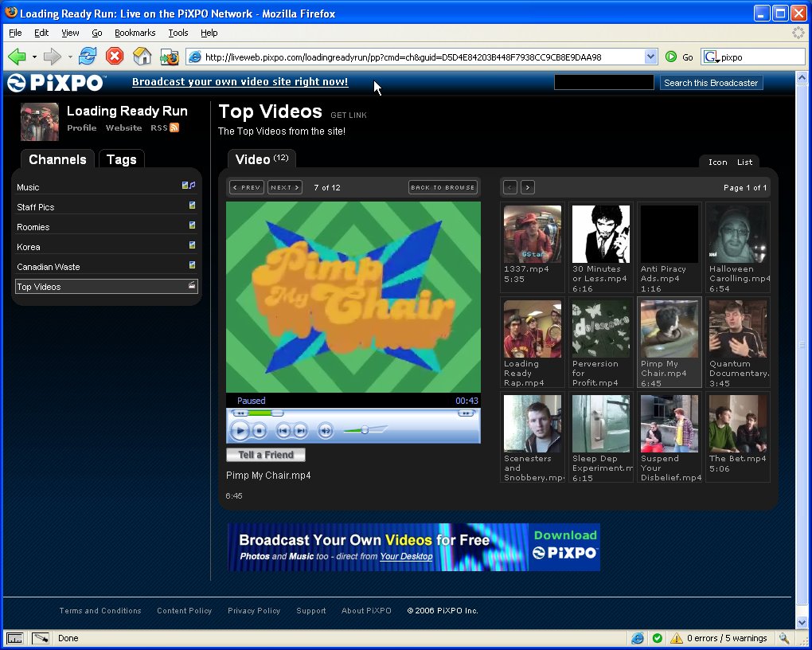
Task: Click the BACK TO BROWSE button
Action: click(x=443, y=187)
